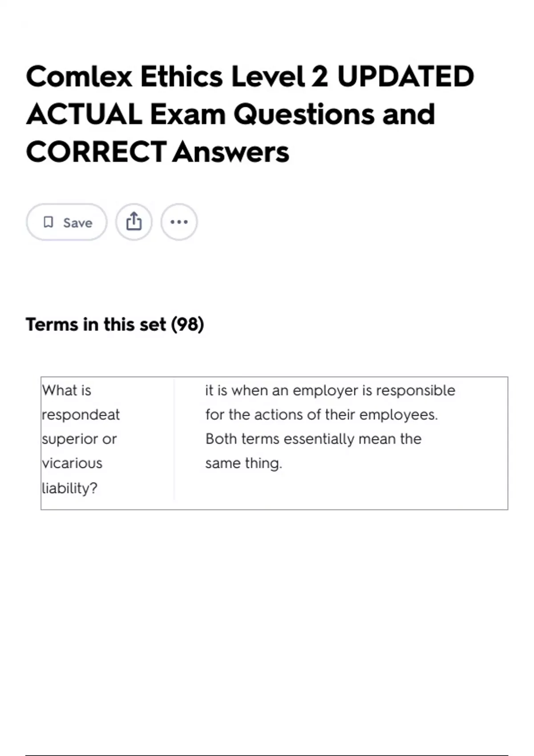534x756 pixels.
Task: Open the three-dot more options menu
Action: (179, 221)
